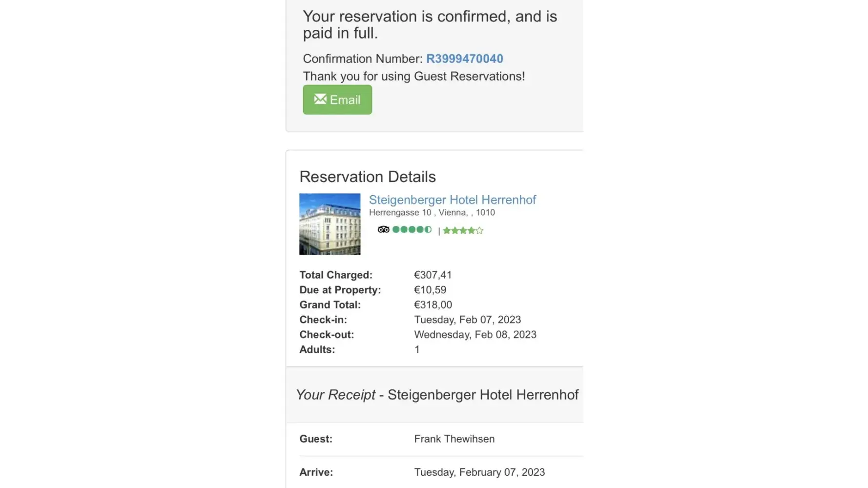Click the TripAdvisor owl logo icon
The height and width of the screenshot is (488, 868).
point(383,229)
